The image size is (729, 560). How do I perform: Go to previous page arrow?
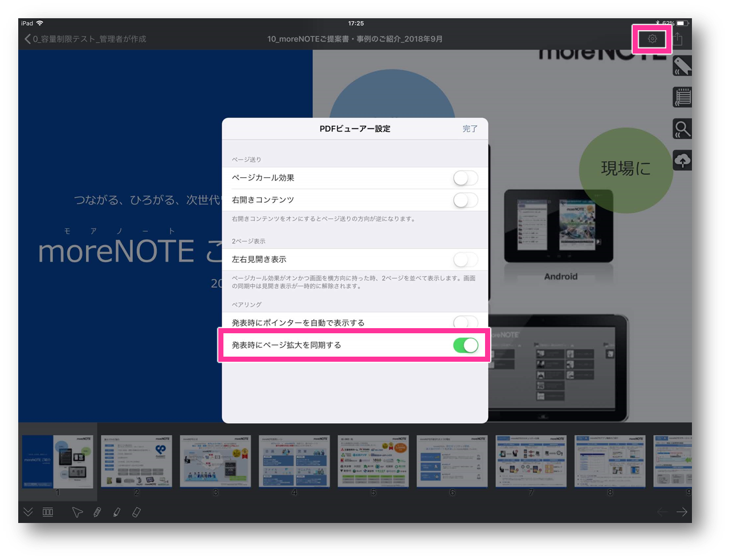click(x=662, y=512)
